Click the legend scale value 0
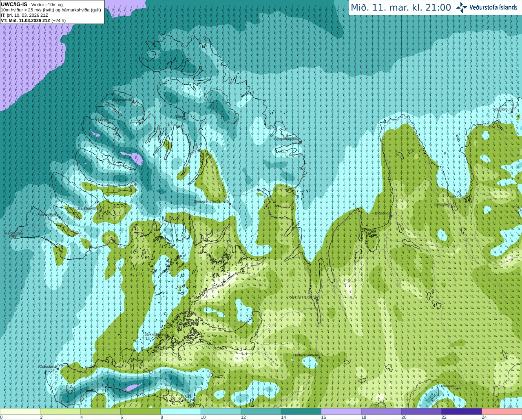 [1, 417]
